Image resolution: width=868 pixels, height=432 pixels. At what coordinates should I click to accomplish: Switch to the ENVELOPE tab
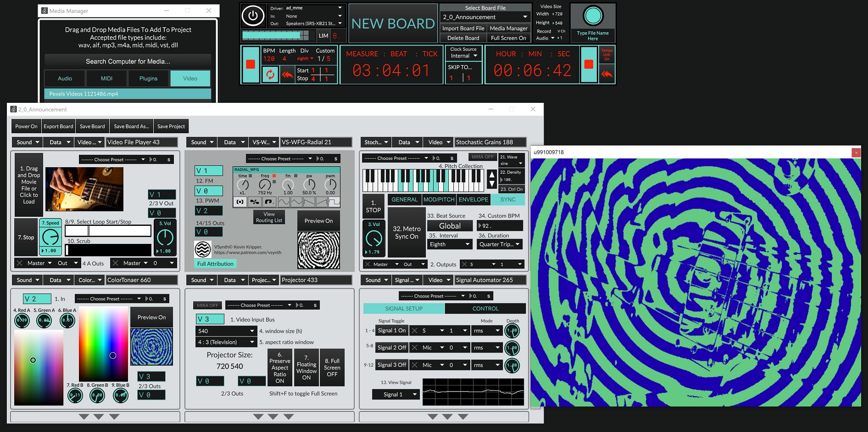pos(473,200)
